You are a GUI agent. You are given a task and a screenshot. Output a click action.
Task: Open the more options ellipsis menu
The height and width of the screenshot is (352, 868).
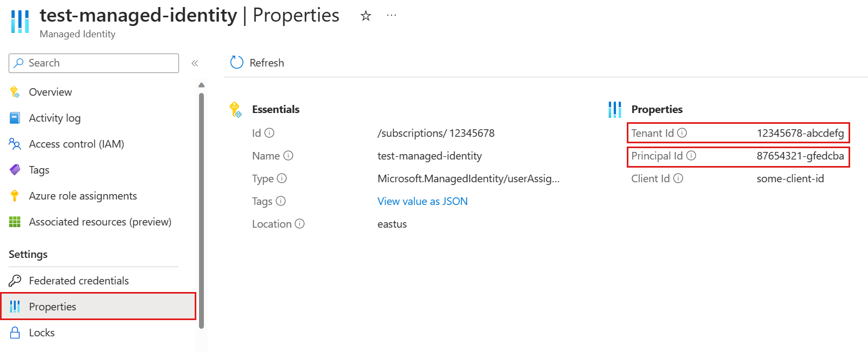click(392, 16)
